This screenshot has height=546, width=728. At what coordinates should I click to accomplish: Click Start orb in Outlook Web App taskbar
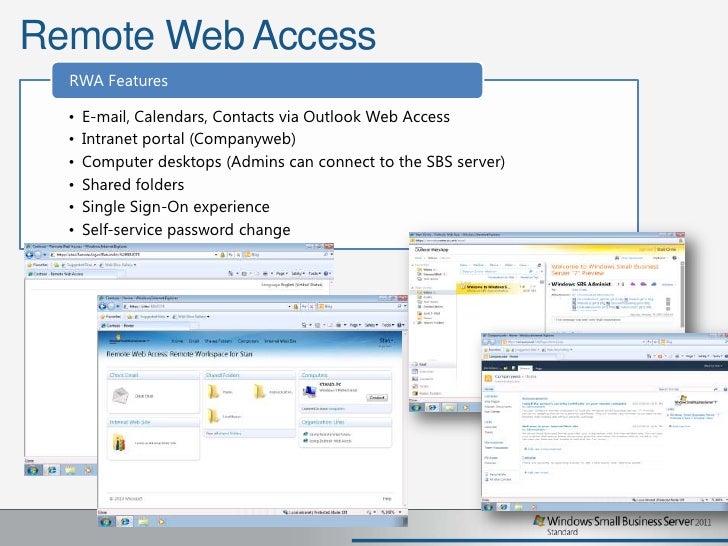pos(416,407)
